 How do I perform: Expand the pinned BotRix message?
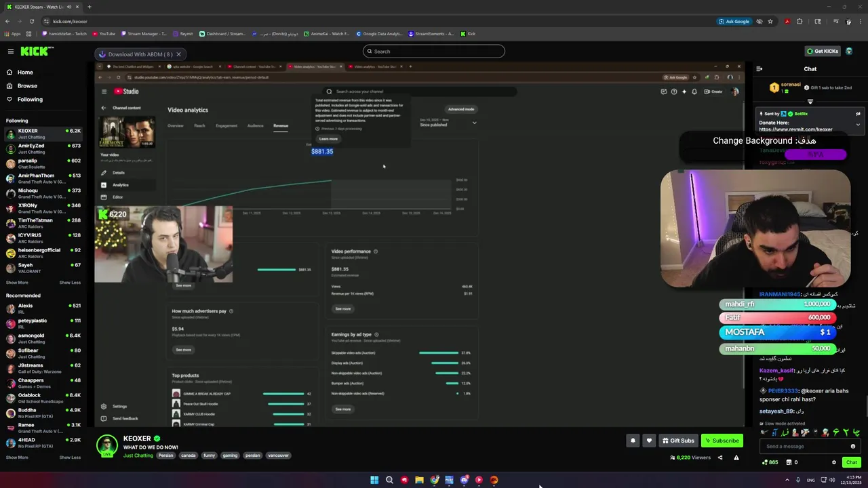pyautogui.click(x=858, y=125)
